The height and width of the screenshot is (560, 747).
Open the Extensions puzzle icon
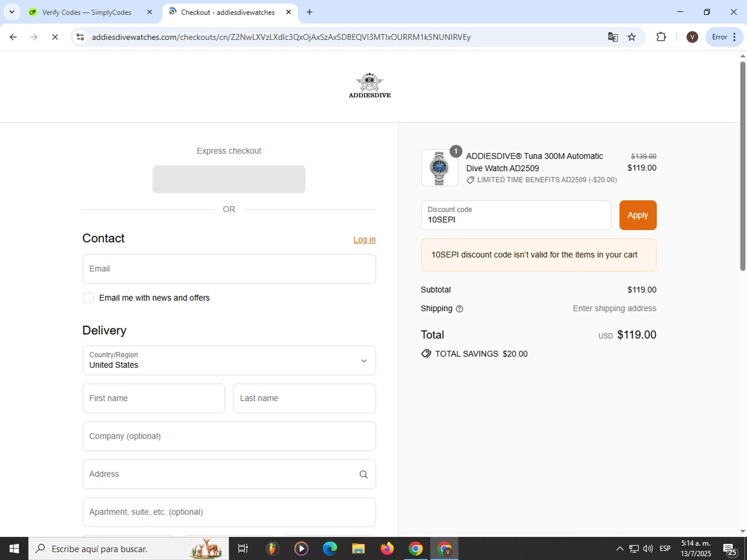click(x=661, y=37)
